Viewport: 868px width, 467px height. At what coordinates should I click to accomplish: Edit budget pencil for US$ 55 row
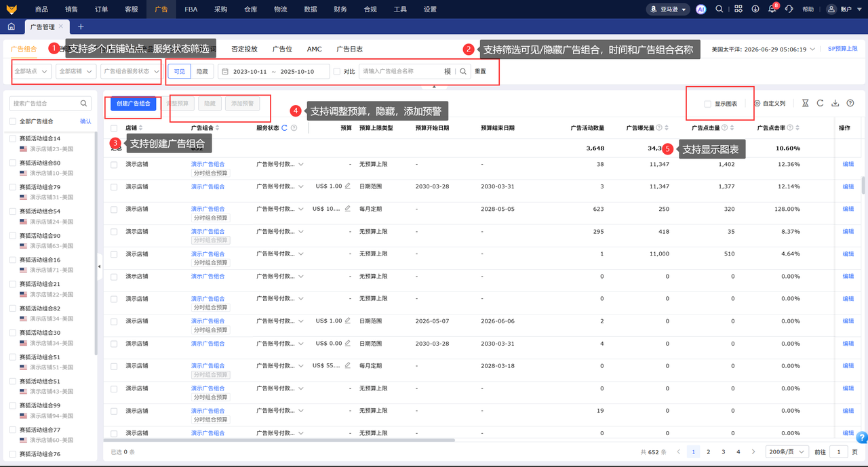pyautogui.click(x=348, y=365)
